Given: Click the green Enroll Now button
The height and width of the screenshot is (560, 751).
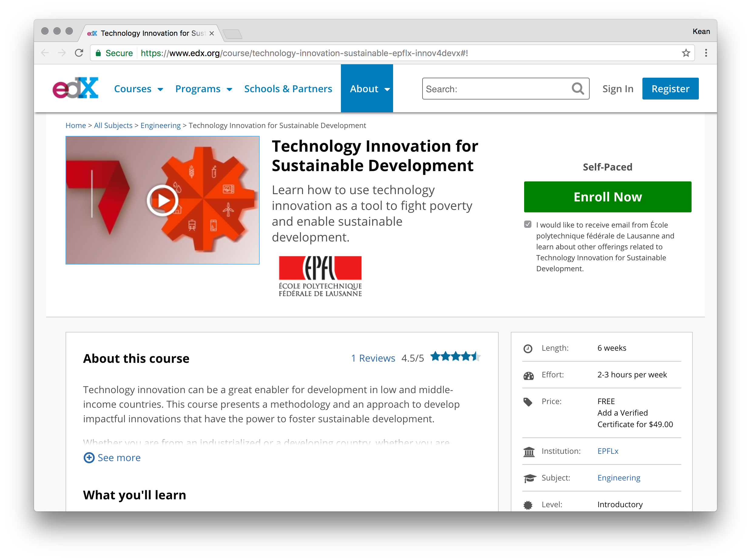Looking at the screenshot, I should [607, 197].
